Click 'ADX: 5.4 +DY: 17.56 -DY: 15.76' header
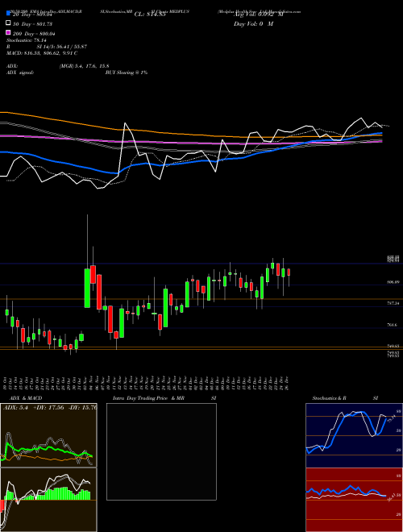The width and height of the screenshot is (403, 532). [x=50, y=407]
